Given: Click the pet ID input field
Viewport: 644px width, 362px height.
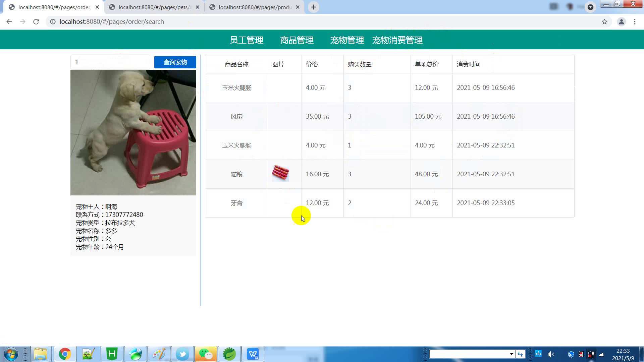Looking at the screenshot, I should coord(111,62).
